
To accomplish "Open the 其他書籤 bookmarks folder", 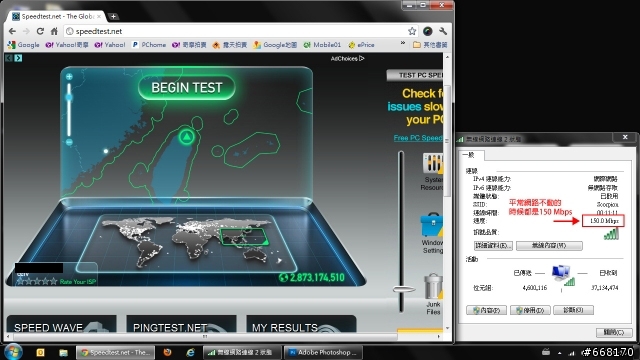I will [430, 45].
